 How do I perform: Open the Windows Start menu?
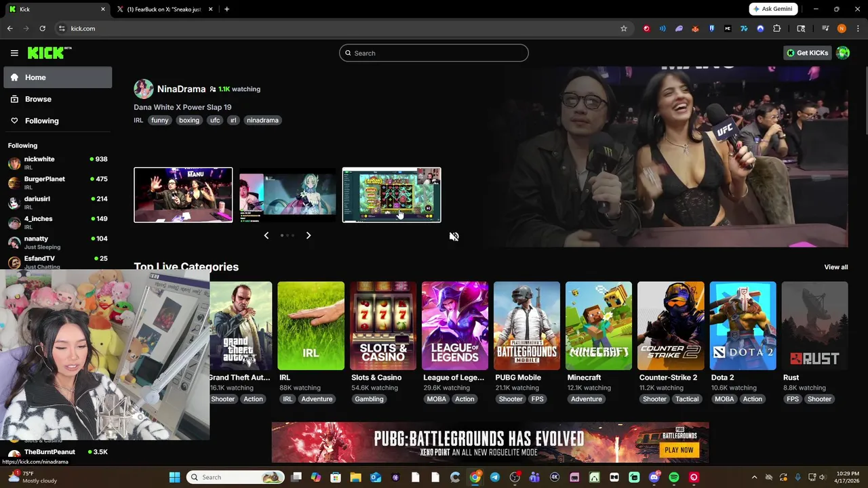point(174,477)
